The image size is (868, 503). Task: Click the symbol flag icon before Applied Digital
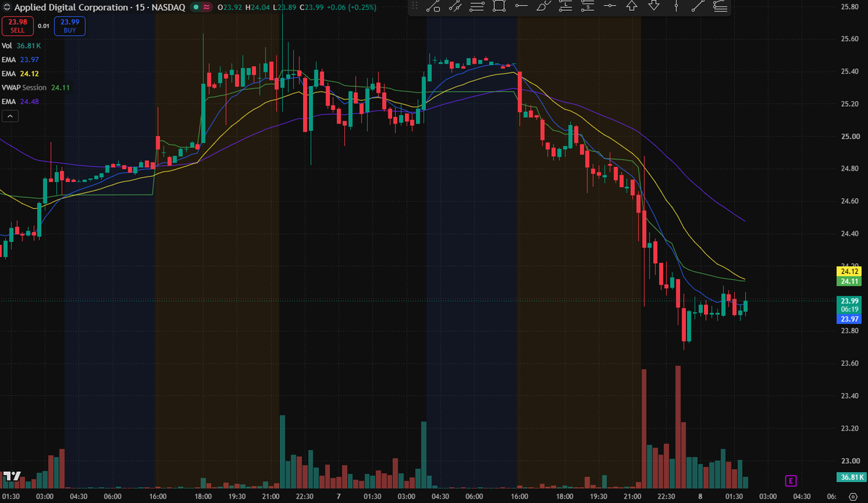pos(7,7)
